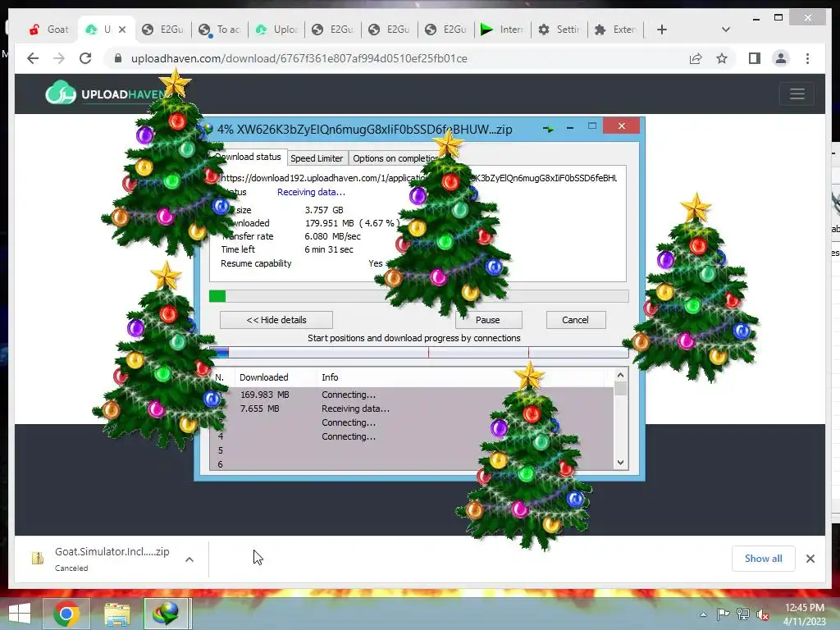Open the tab search chevron
Viewport: 840px width, 630px height.
tap(726, 30)
